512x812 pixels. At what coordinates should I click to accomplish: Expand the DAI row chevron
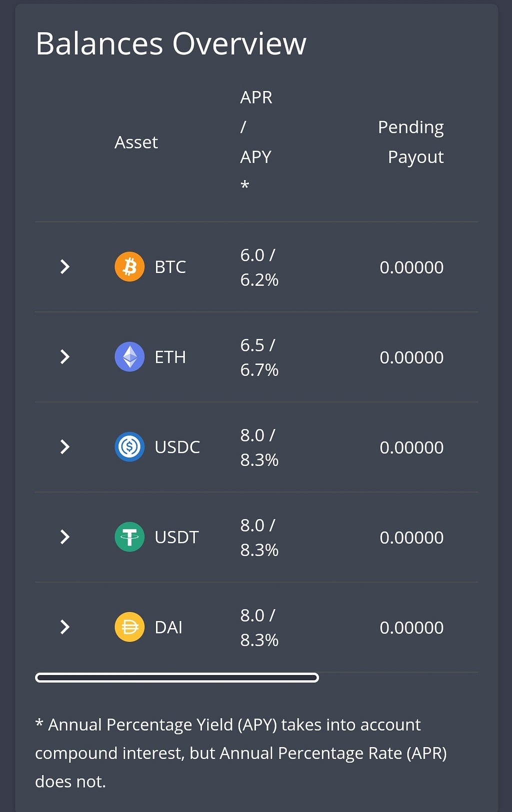pyautogui.click(x=64, y=626)
